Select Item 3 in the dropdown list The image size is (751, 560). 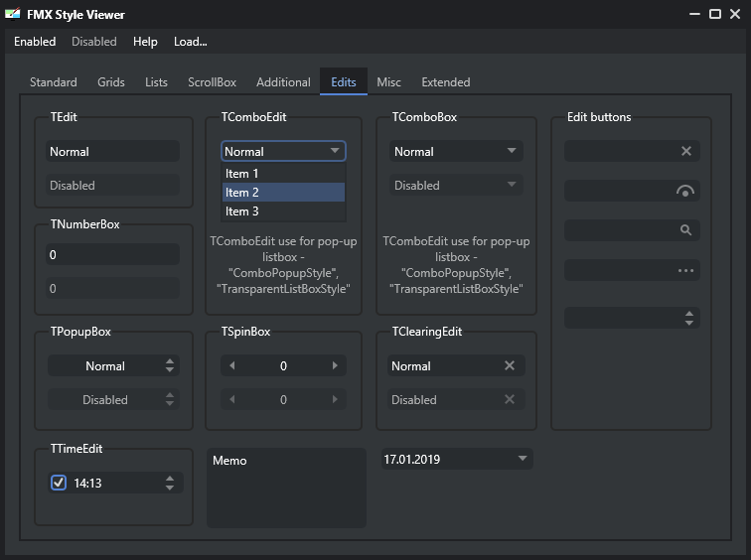point(283,211)
